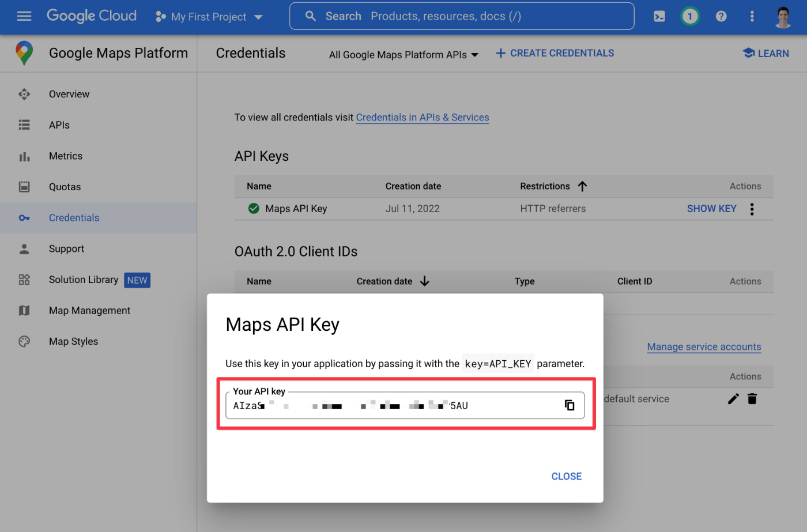
Task: Click the API Keys Creation date column header
Action: point(413,186)
